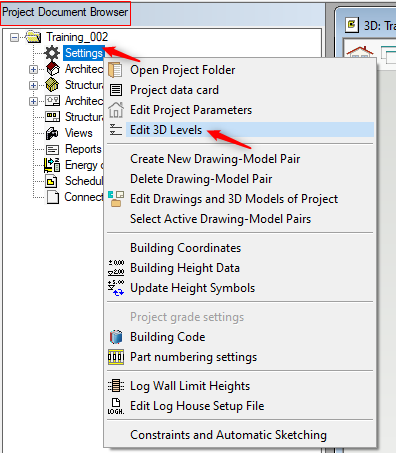Image resolution: width=396 pixels, height=453 pixels.
Task: Open Constraints and Automatic Sketching
Action: click(228, 435)
